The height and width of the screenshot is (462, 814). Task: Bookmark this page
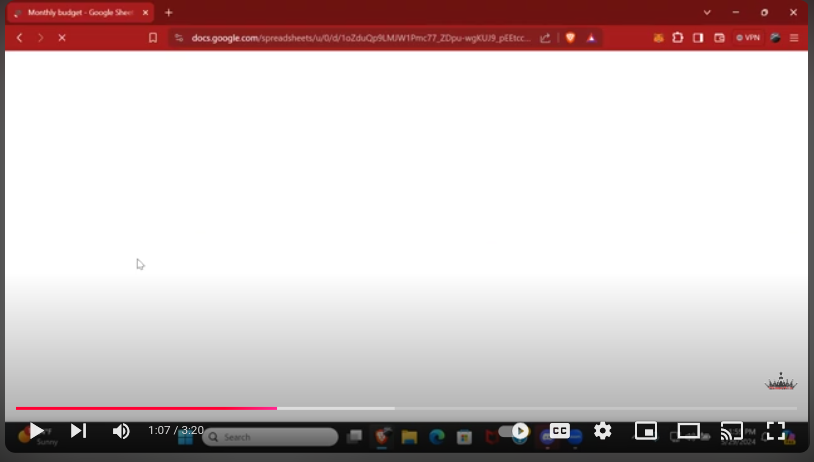coord(153,38)
